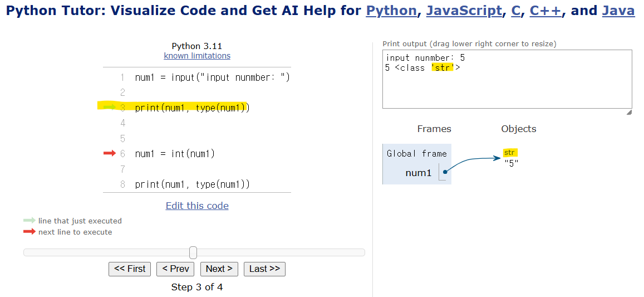Click the output box resize corner grip
Screen dimensions: 644x297
coord(629,113)
